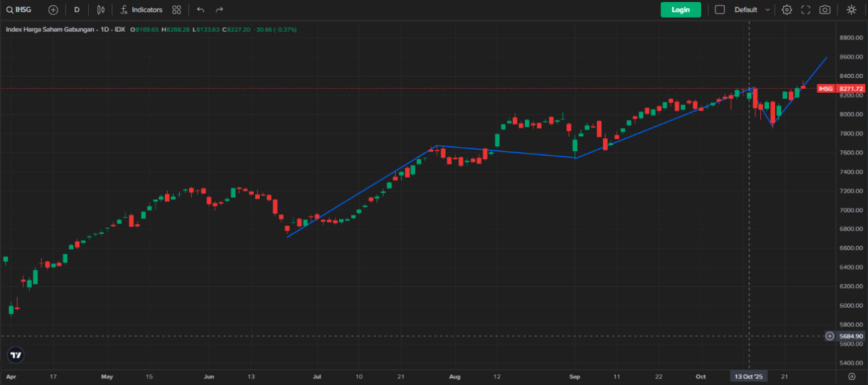Image resolution: width=868 pixels, height=385 pixels.
Task: Open chart settings gear icon
Action: [787, 9]
